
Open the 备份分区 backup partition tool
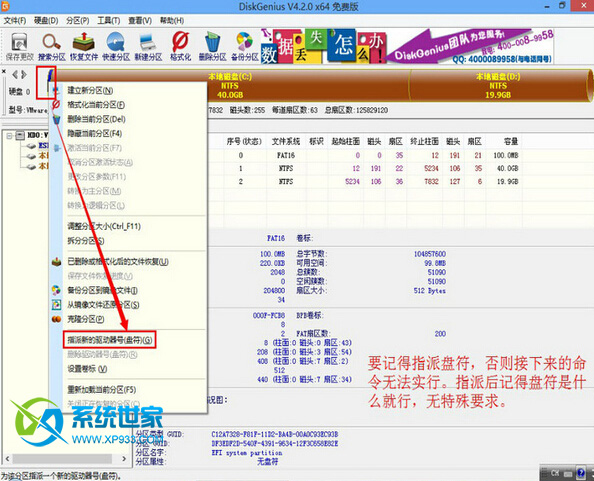245,46
